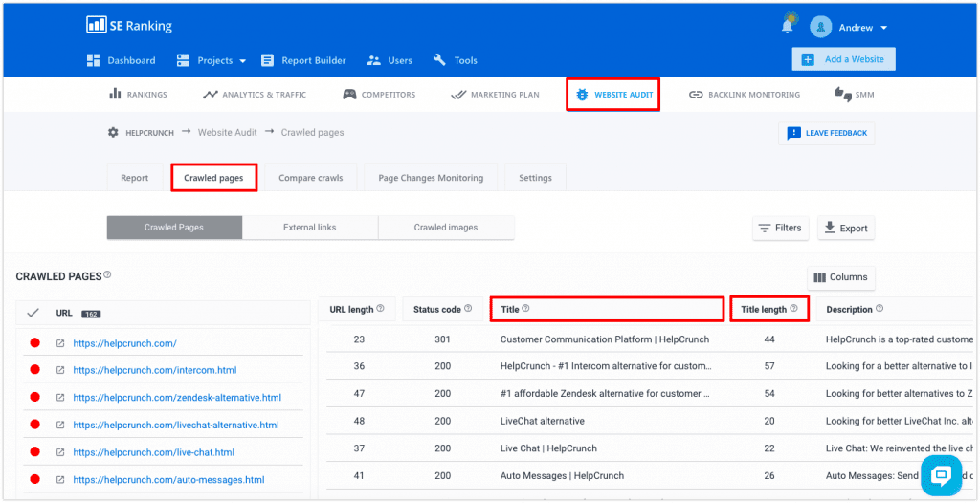Click external-link icon for livechat-alternative.html row
The height and width of the screenshot is (503, 980).
[60, 425]
